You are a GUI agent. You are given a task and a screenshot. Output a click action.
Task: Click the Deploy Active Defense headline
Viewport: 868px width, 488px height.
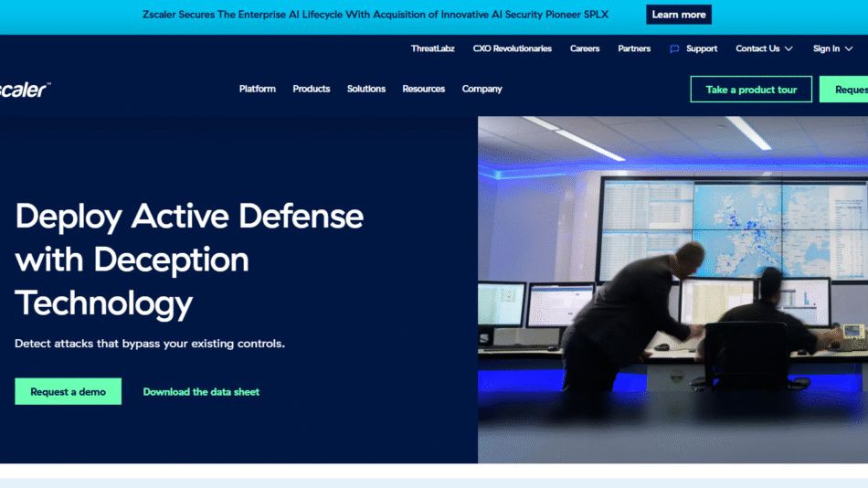(x=189, y=260)
